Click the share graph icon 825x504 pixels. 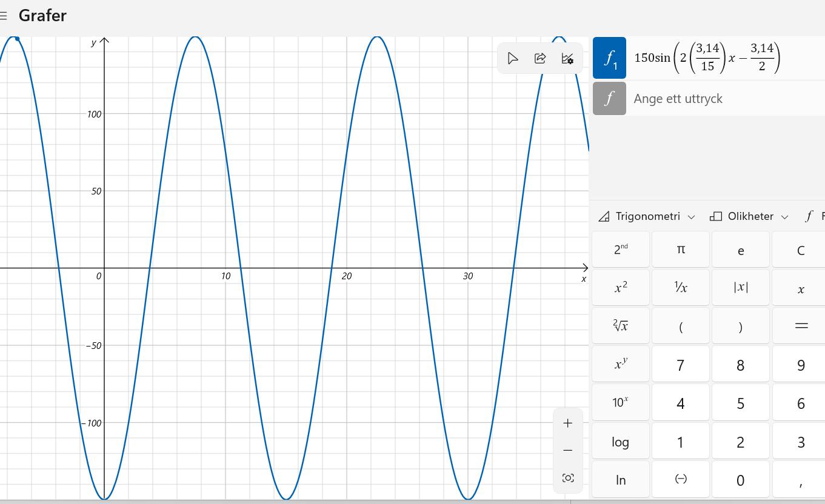click(539, 58)
